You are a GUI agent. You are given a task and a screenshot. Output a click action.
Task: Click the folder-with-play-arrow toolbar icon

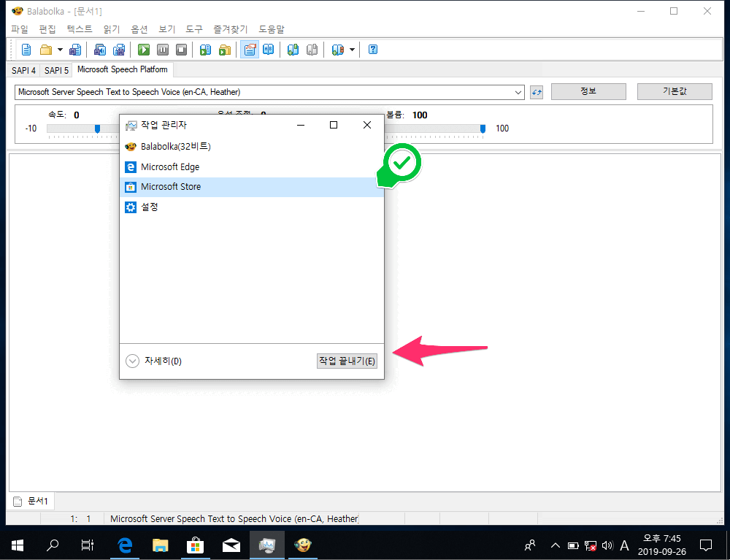224,50
